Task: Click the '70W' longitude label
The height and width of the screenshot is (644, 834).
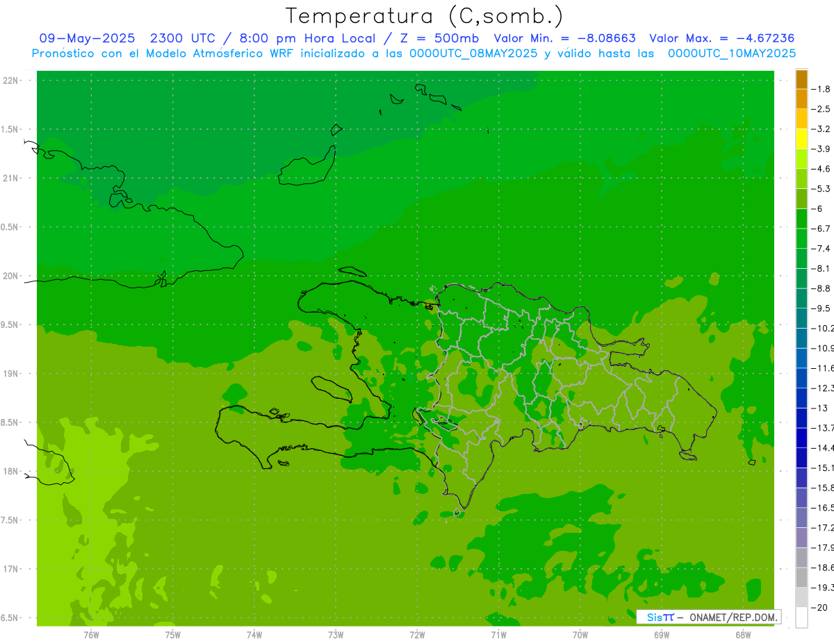Action: 580,635
